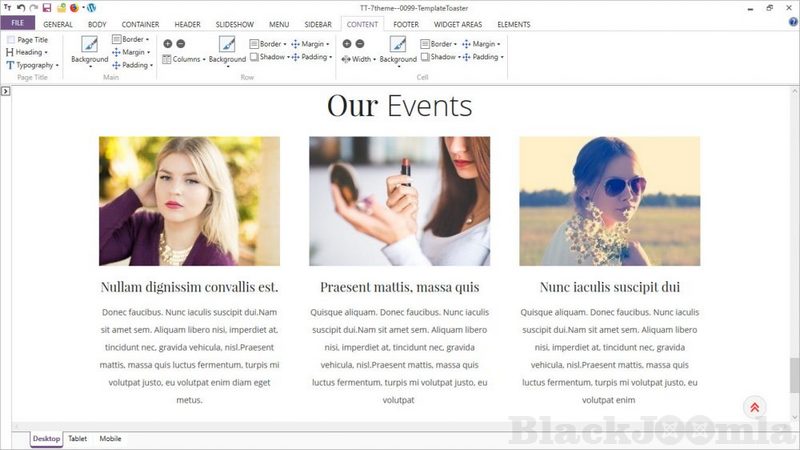Image resolution: width=800 pixels, height=450 pixels.
Task: Select the lipstick woman event image
Action: click(399, 201)
